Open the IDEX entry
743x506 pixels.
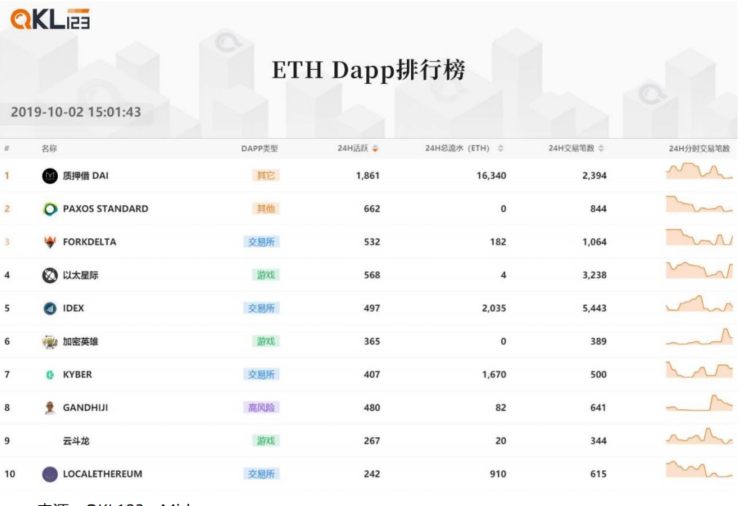[73, 308]
